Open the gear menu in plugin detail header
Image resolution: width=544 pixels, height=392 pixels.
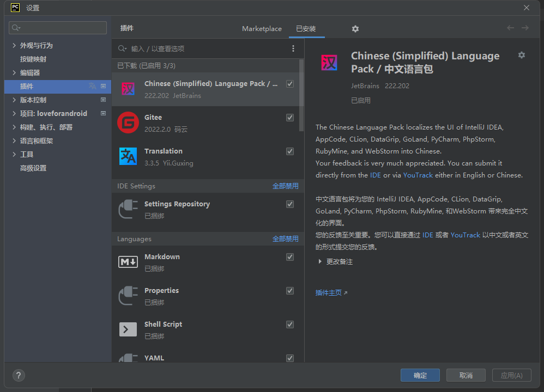coord(522,55)
